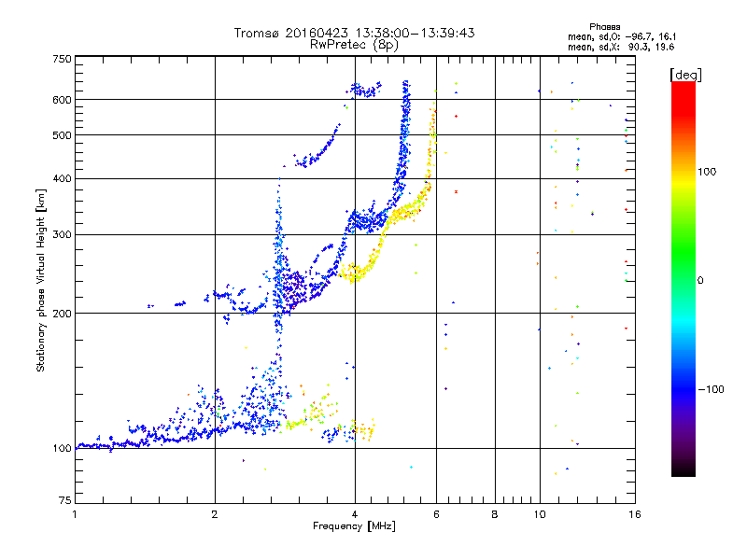Click x-axis tick label '8'
The height and width of the screenshot is (560, 747).
[495, 514]
